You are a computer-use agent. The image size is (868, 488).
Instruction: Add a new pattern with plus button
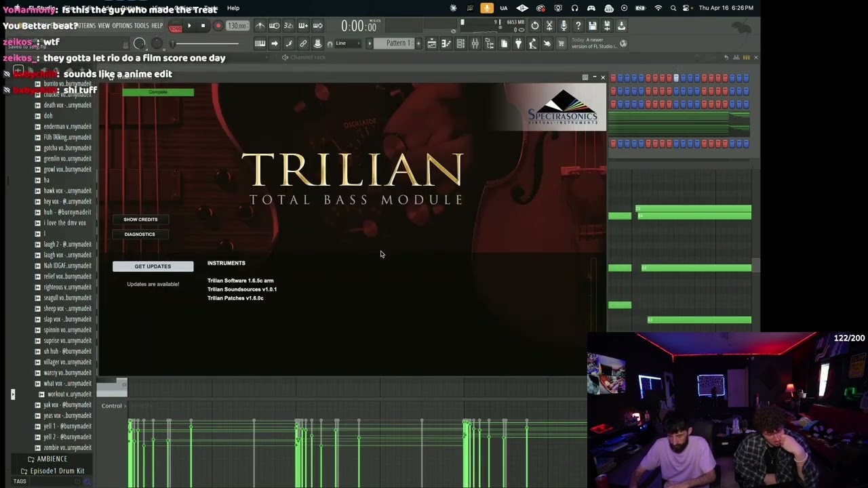pyautogui.click(x=418, y=43)
